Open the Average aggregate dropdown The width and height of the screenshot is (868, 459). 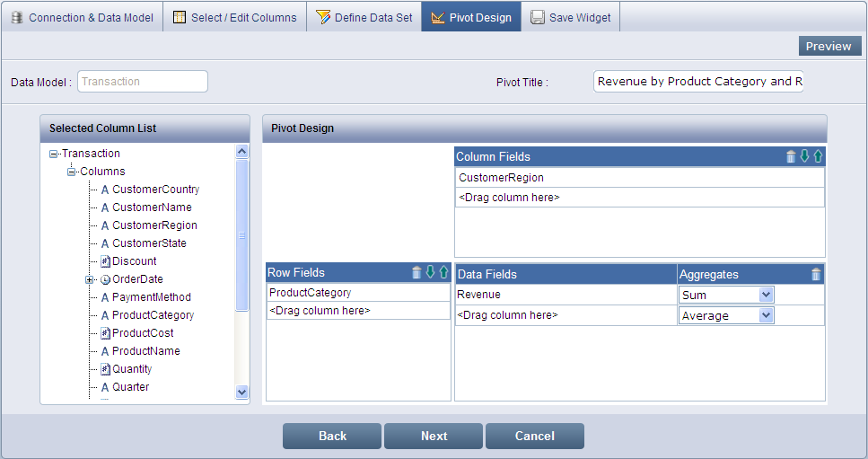(x=765, y=315)
